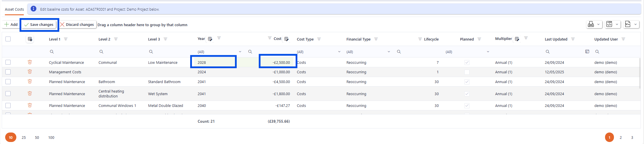The height and width of the screenshot is (144, 644).
Task: Click the Cost column bulk edit icon
Action: click(286, 39)
